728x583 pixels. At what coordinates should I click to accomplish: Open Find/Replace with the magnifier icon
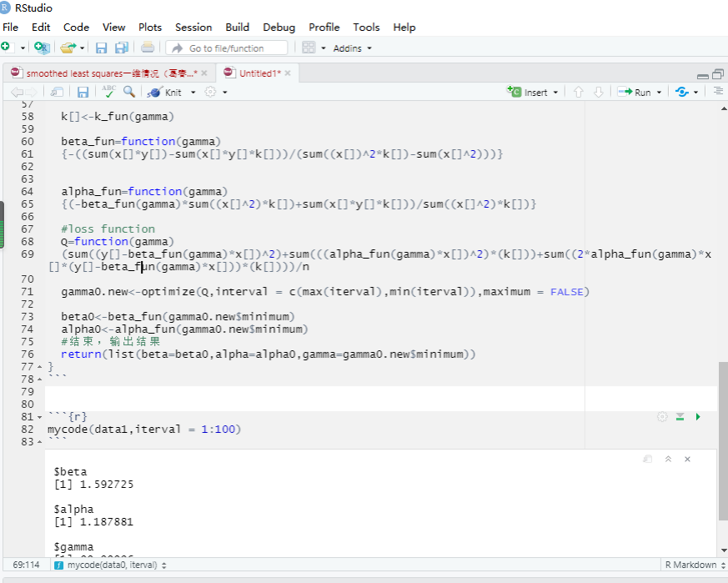pyautogui.click(x=129, y=92)
